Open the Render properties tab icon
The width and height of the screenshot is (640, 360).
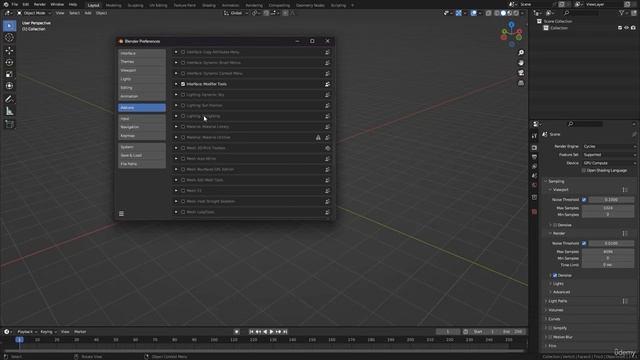pos(534,148)
